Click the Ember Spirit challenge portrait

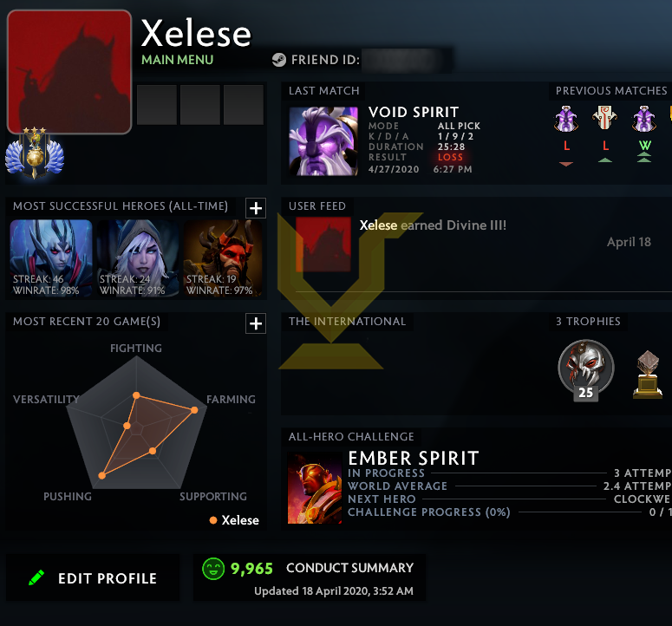pos(315,488)
